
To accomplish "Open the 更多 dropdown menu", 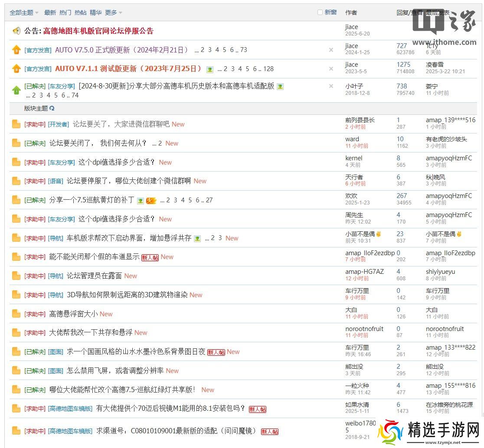I will 113,13.
